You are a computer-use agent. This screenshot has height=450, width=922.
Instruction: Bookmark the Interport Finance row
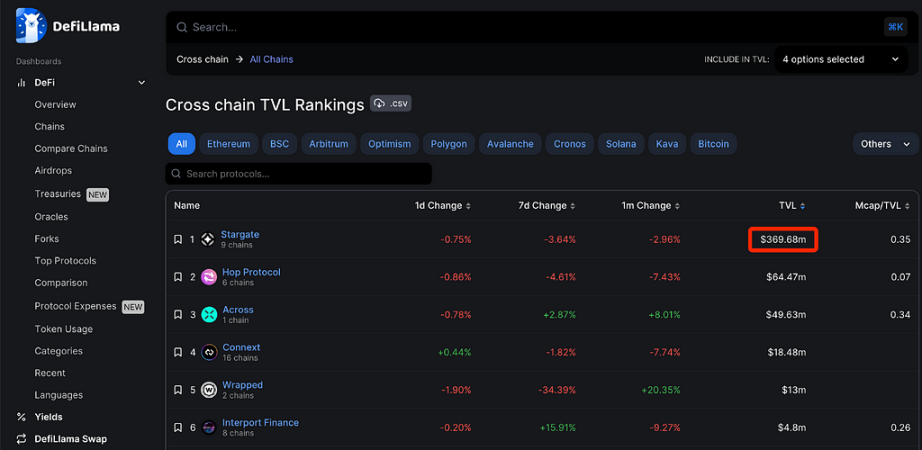point(178,428)
